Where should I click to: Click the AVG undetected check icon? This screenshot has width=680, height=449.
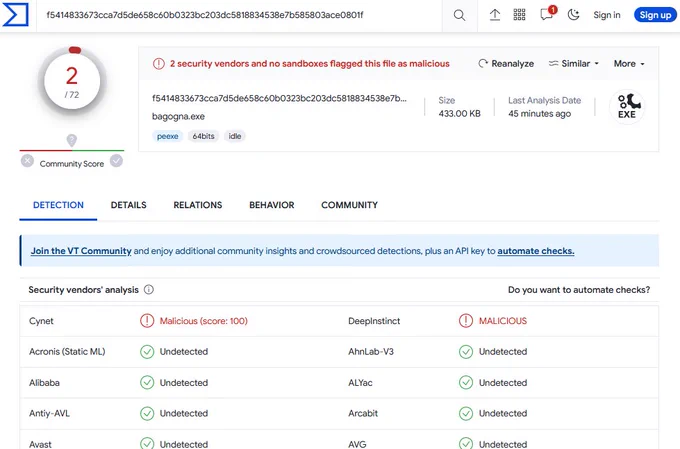pyautogui.click(x=466, y=443)
